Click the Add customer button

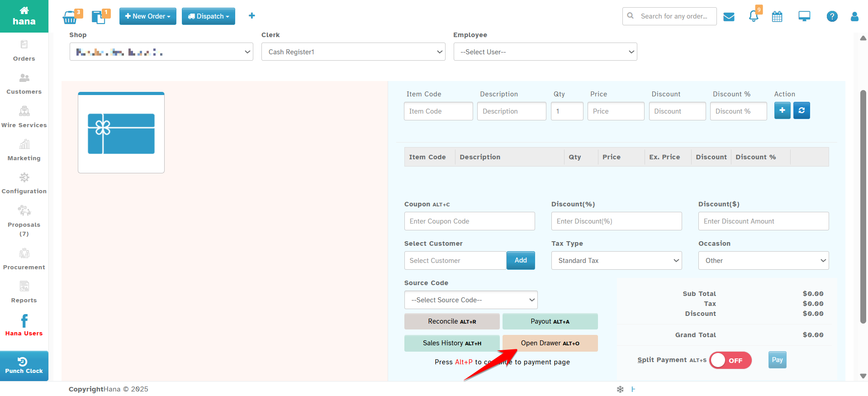click(521, 260)
